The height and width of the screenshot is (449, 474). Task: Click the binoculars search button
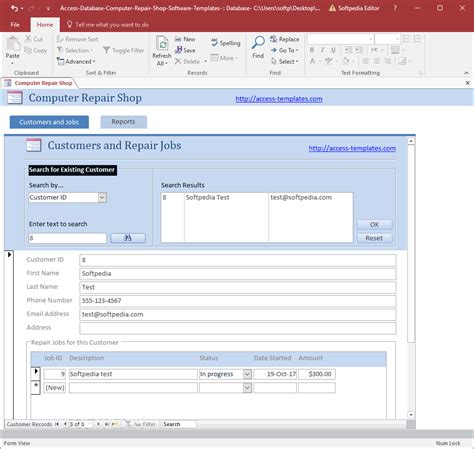coord(128,238)
